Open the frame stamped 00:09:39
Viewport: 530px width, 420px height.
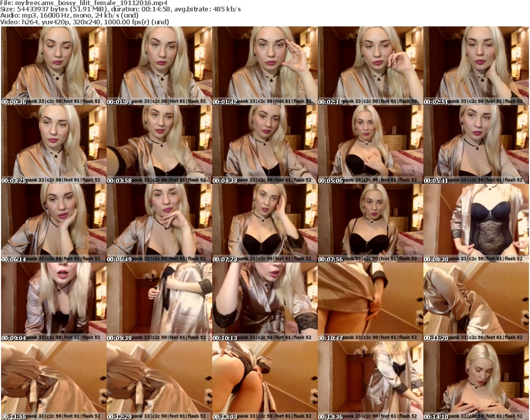click(159, 302)
